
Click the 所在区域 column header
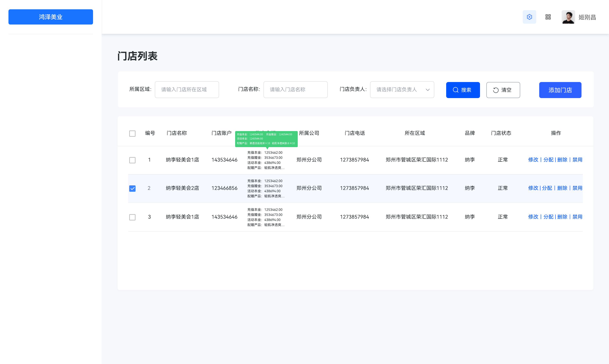(x=415, y=133)
